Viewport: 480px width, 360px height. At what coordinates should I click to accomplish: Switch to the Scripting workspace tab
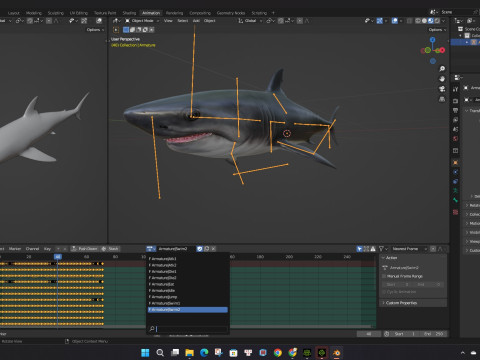tap(259, 13)
